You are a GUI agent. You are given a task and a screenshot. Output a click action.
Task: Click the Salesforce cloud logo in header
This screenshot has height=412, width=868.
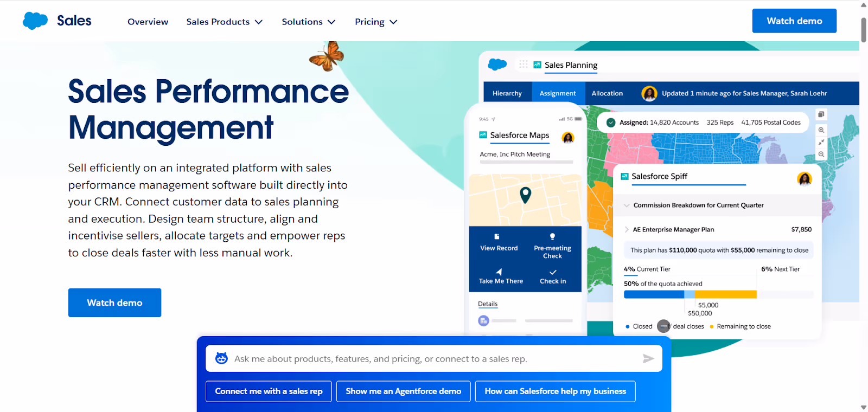coord(35,21)
